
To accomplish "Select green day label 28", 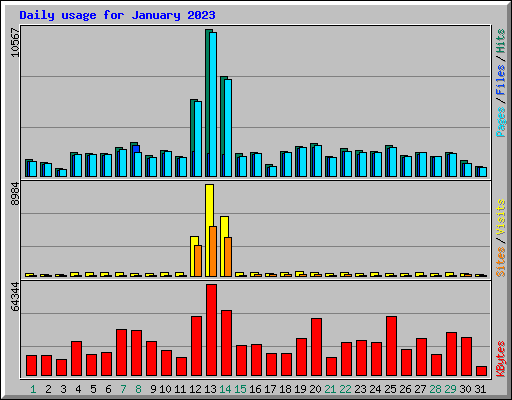I will coord(435,389).
